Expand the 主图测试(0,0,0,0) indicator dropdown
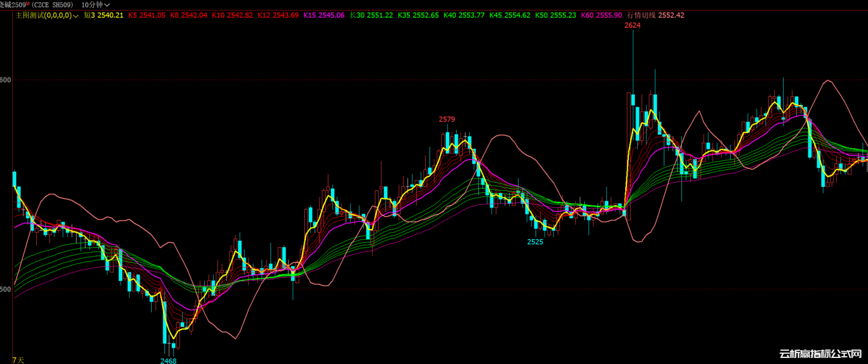 point(47,15)
